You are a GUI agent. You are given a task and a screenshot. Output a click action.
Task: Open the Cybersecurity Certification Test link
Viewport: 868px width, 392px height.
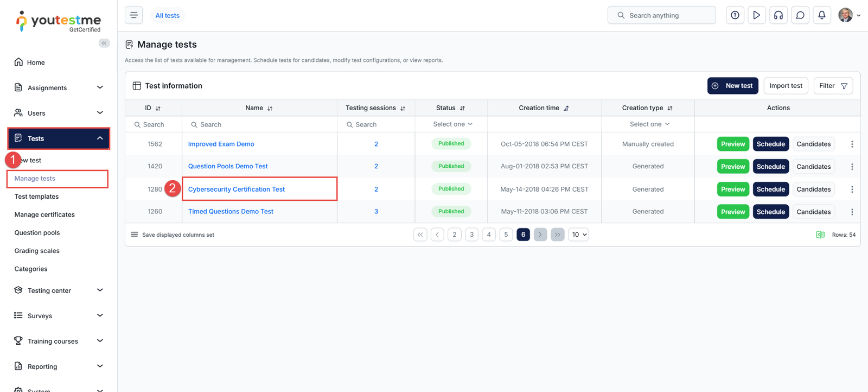pos(236,189)
